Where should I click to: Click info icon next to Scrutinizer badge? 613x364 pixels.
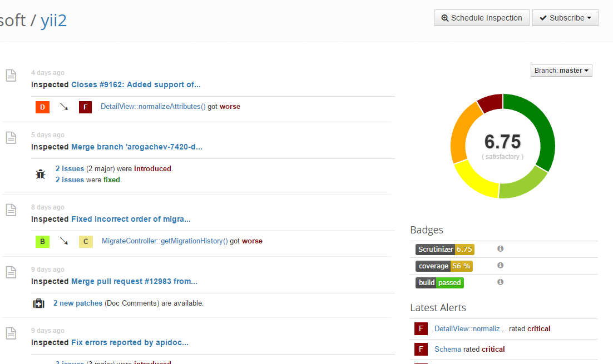[x=500, y=249]
